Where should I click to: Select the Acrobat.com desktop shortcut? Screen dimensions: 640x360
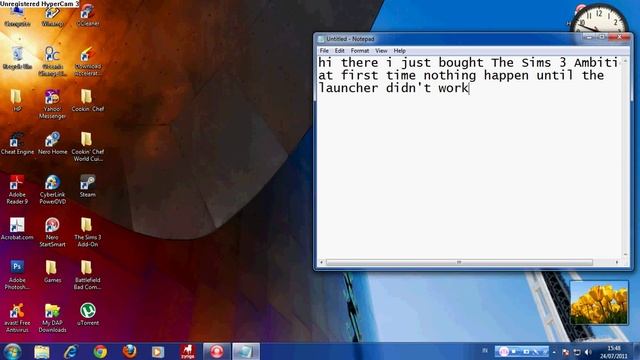17,229
